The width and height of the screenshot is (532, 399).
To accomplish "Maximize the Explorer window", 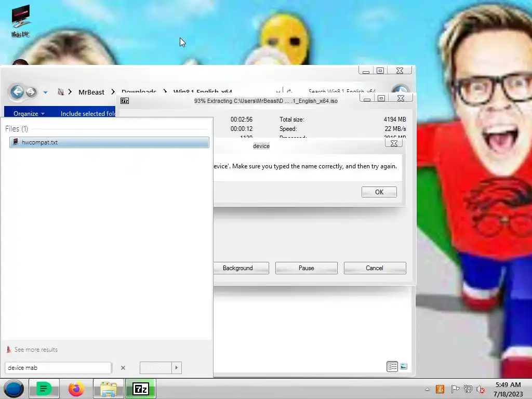I will (380, 71).
